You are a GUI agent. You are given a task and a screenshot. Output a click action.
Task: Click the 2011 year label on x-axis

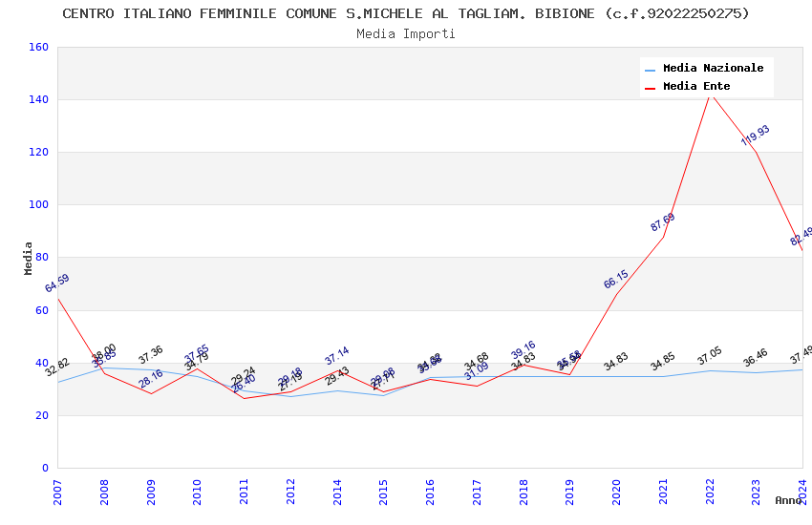[x=244, y=492]
